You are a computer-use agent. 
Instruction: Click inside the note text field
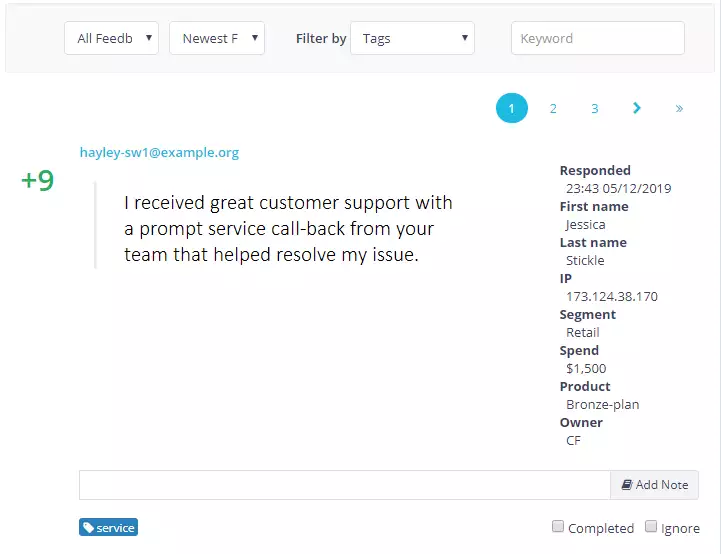coord(344,485)
